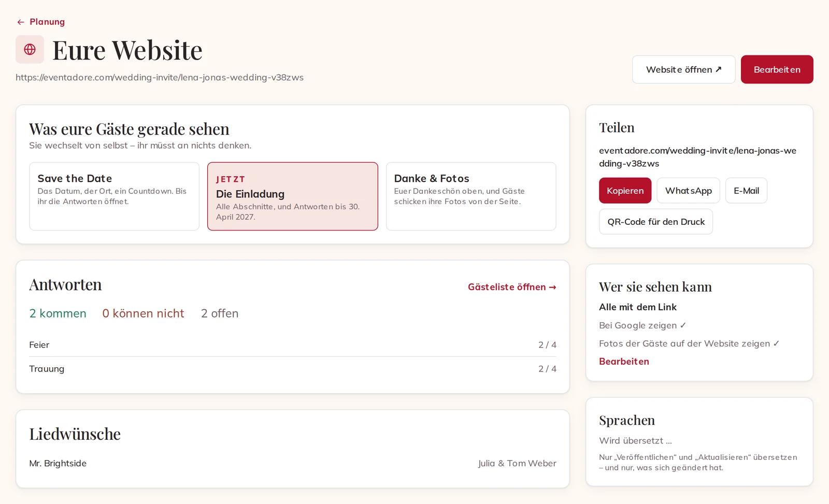Open 'QR-Code für den Druck'

[x=656, y=222]
